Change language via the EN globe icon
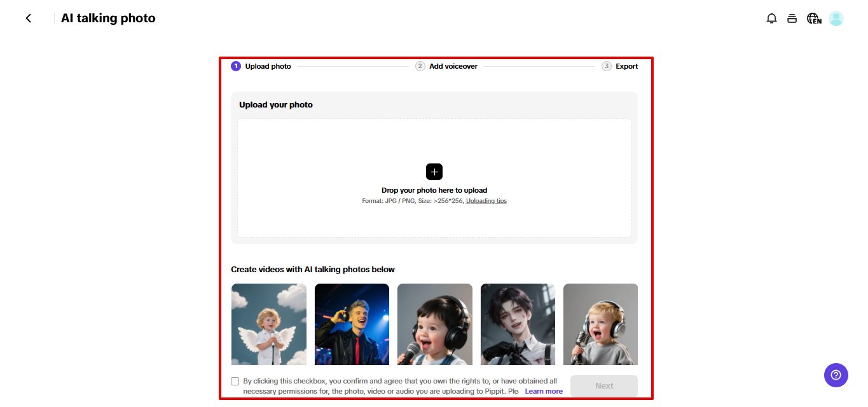 (813, 18)
